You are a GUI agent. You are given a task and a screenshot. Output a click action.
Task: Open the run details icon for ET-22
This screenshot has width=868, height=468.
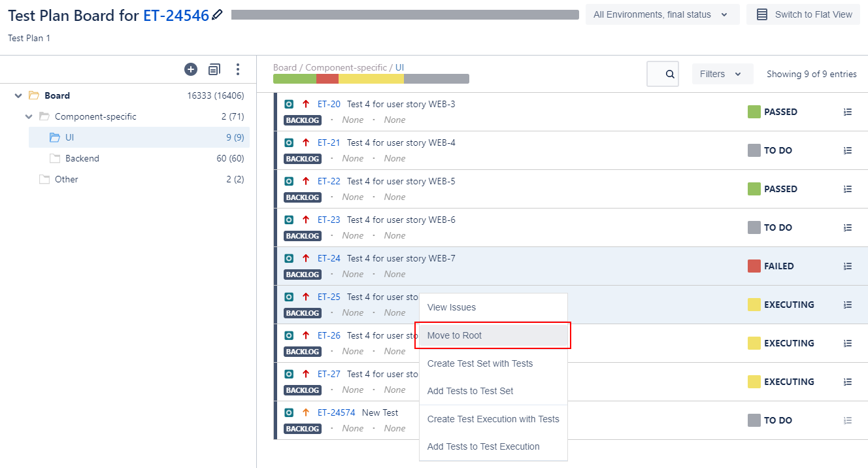[848, 189]
